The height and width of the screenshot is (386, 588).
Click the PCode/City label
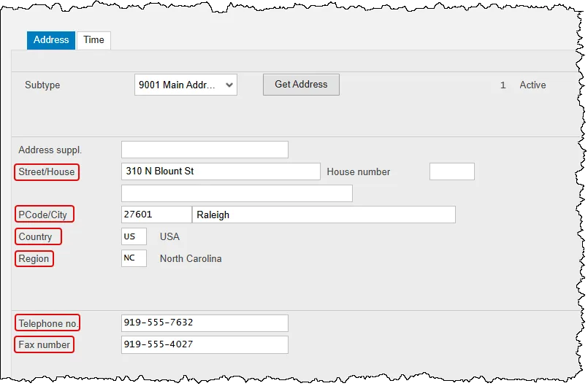coord(44,215)
